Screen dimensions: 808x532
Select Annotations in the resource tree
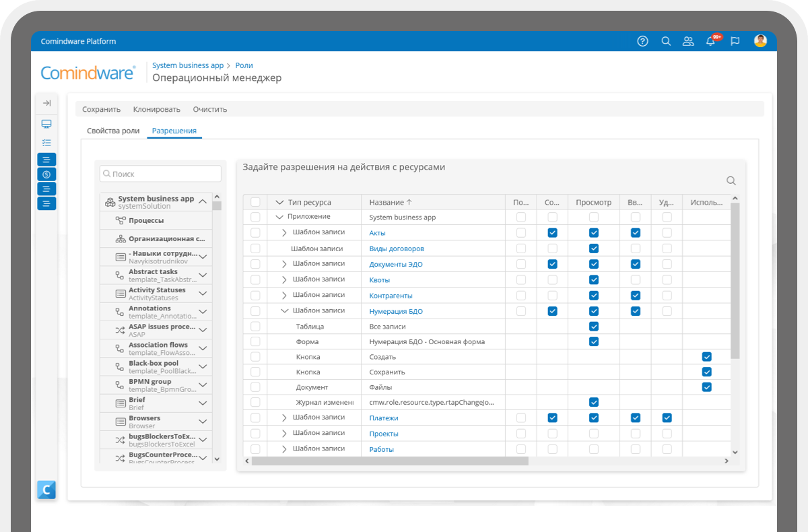pos(156,312)
